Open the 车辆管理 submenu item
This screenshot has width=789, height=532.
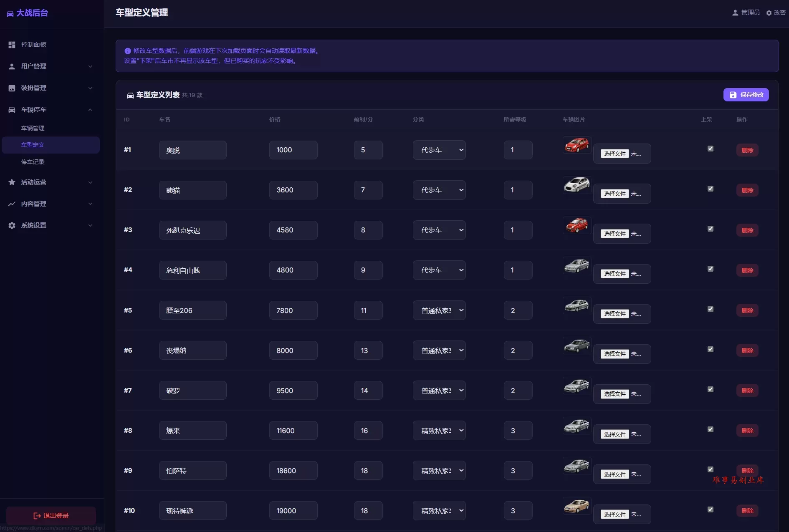pyautogui.click(x=33, y=128)
